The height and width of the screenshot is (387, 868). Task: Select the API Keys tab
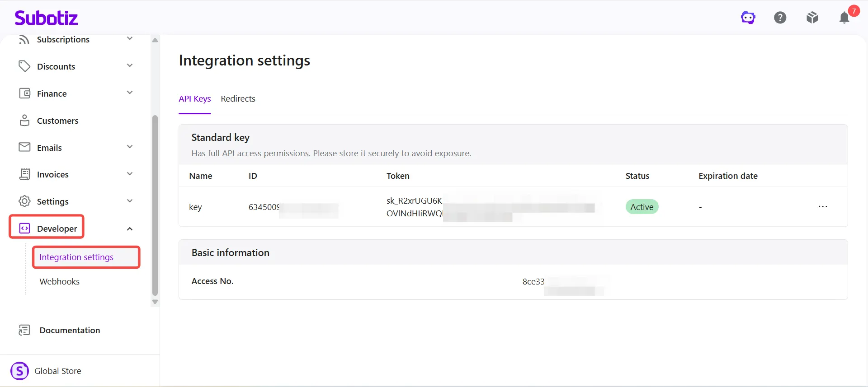click(x=195, y=99)
